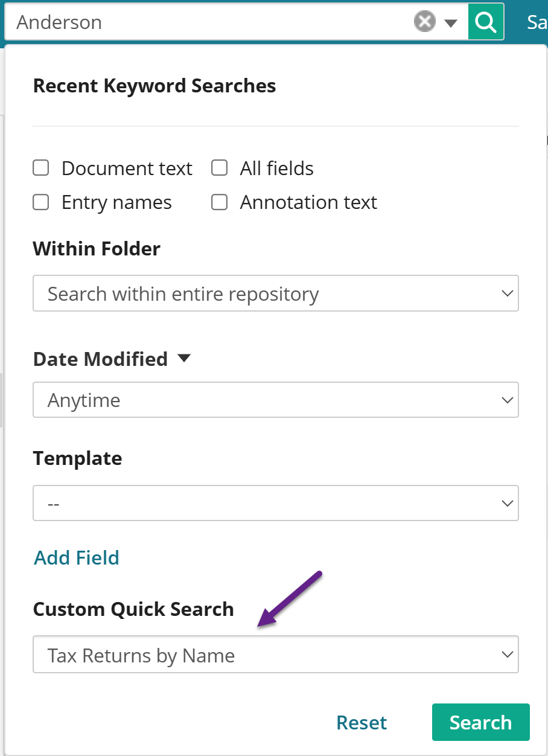This screenshot has width=548, height=756.
Task: Click the partially visible Sa tab at top right
Action: point(537,22)
